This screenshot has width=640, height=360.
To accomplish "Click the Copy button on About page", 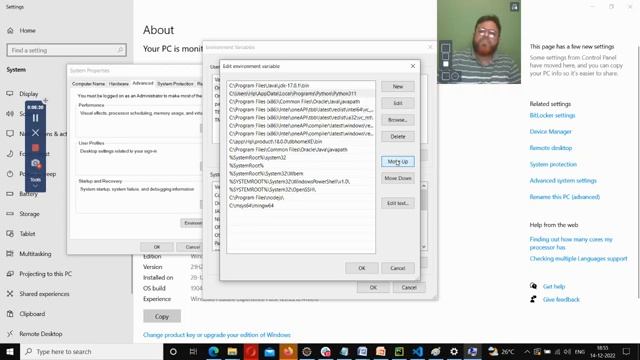I will click(162, 316).
